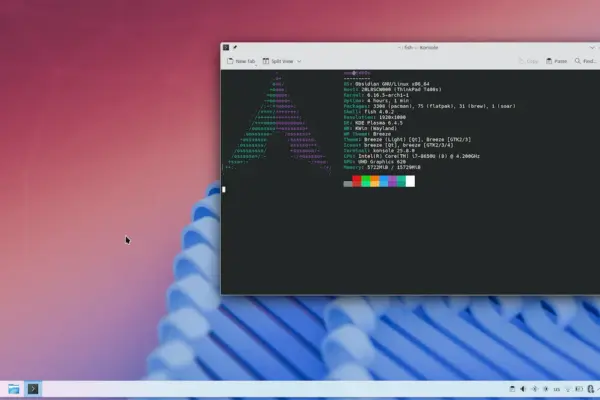Image resolution: width=600 pixels, height=400 pixels.
Task: Open Dolphin file manager from the taskbar
Action: click(x=14, y=389)
